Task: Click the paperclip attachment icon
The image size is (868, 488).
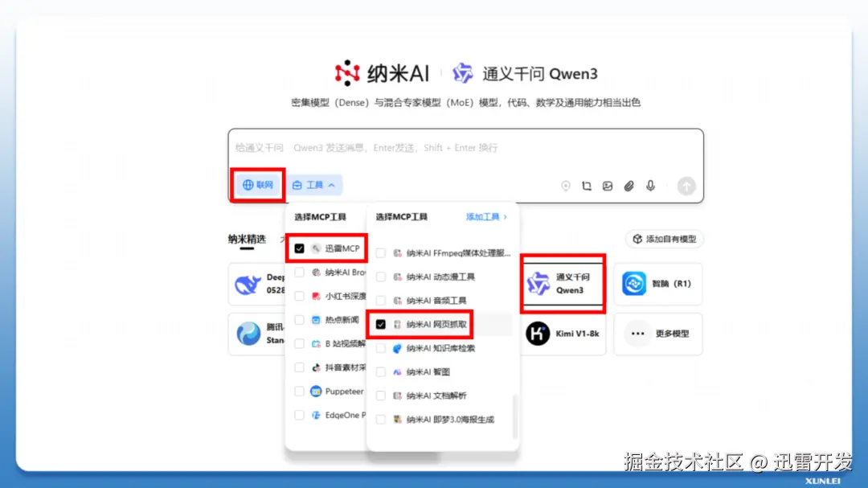Action: tap(628, 187)
